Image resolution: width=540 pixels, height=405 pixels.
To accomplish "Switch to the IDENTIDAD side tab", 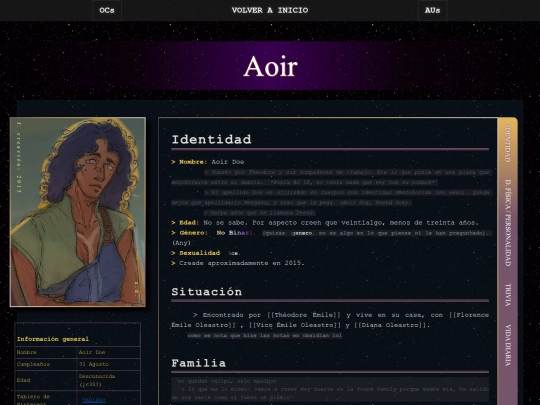I will point(508,143).
